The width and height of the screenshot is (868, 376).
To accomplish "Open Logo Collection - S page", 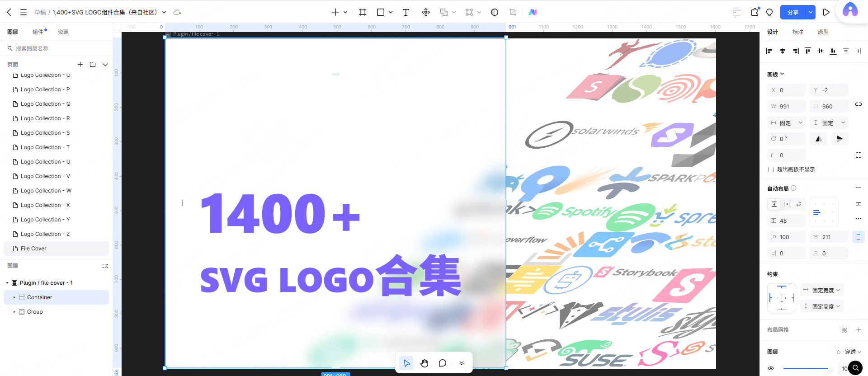I will pos(56,133).
